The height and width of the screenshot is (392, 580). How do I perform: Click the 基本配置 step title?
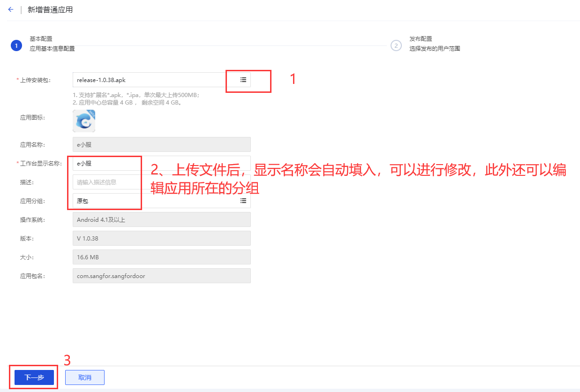pyautogui.click(x=41, y=39)
